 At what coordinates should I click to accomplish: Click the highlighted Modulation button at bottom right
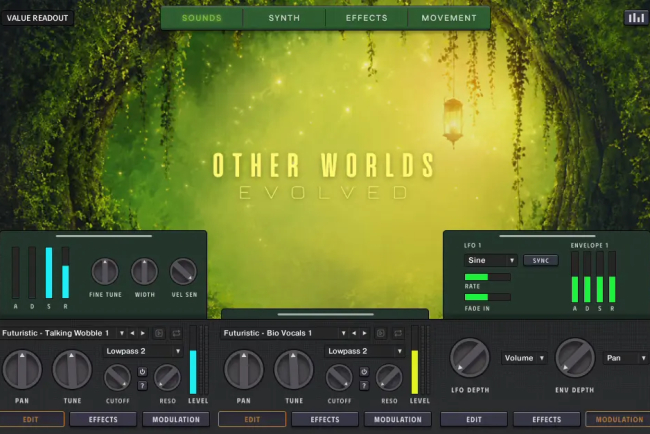click(x=618, y=419)
